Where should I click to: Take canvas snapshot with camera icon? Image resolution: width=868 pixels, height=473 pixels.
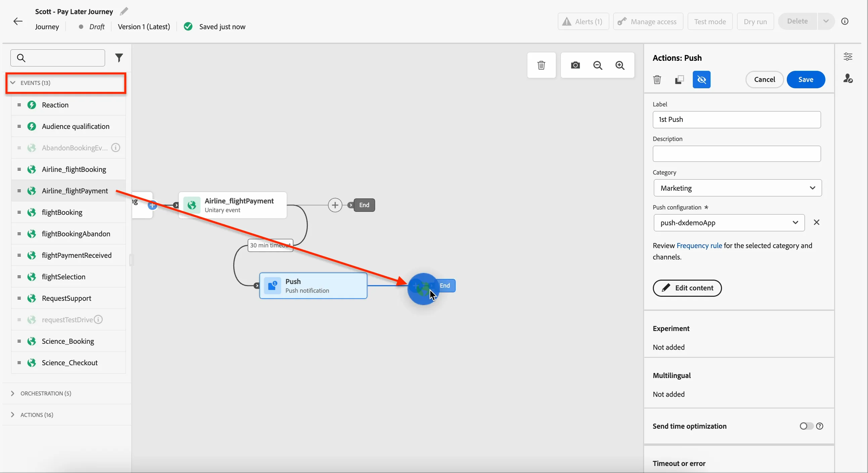(x=576, y=65)
